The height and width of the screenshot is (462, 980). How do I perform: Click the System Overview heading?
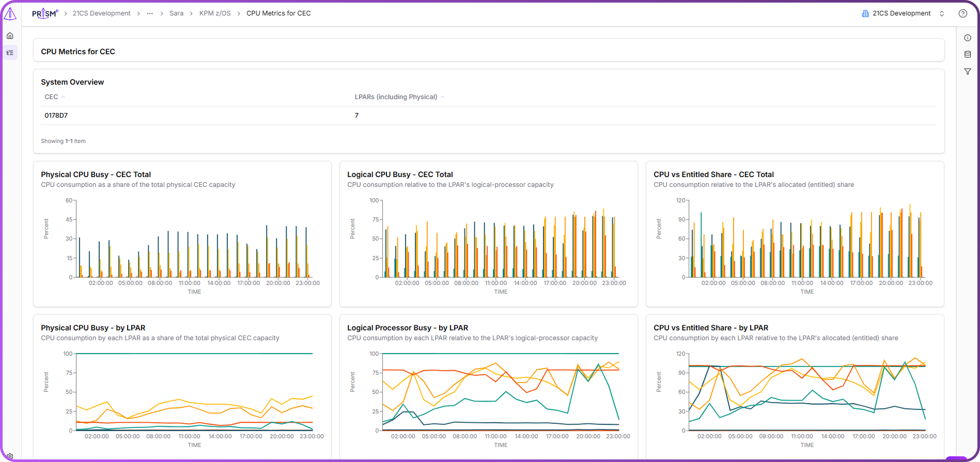tap(72, 82)
